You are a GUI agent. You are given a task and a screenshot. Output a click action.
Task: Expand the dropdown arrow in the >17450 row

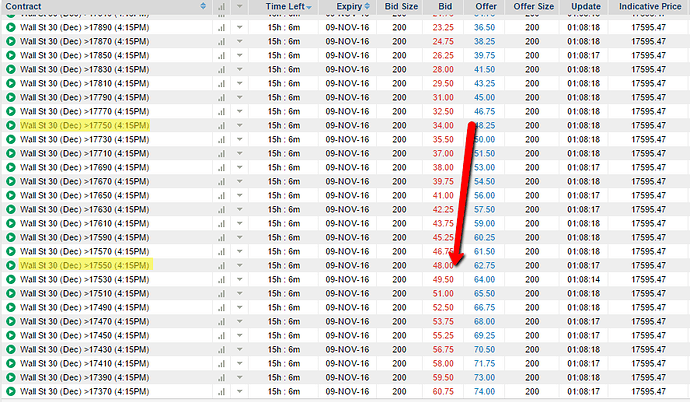point(239,336)
